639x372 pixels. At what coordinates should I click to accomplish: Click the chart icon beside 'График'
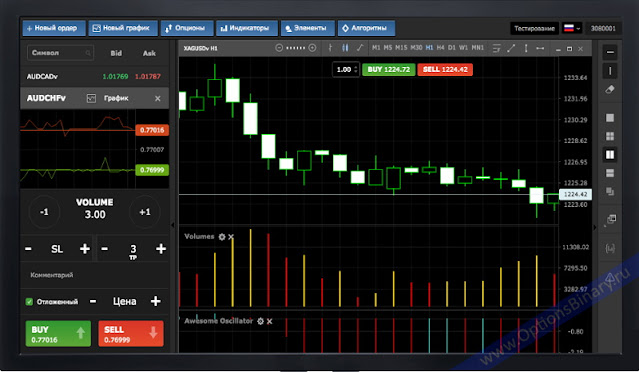pyautogui.click(x=91, y=98)
